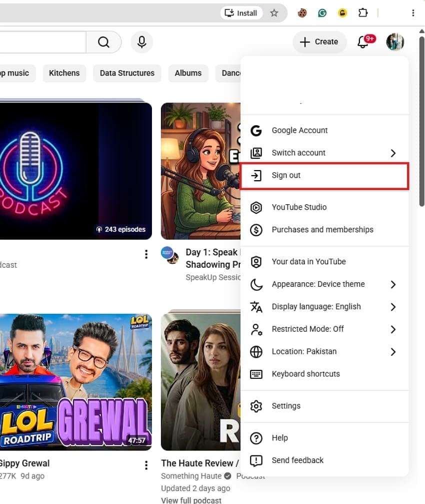Click the translate language icon
This screenshot has height=504, width=425.
tap(256, 307)
